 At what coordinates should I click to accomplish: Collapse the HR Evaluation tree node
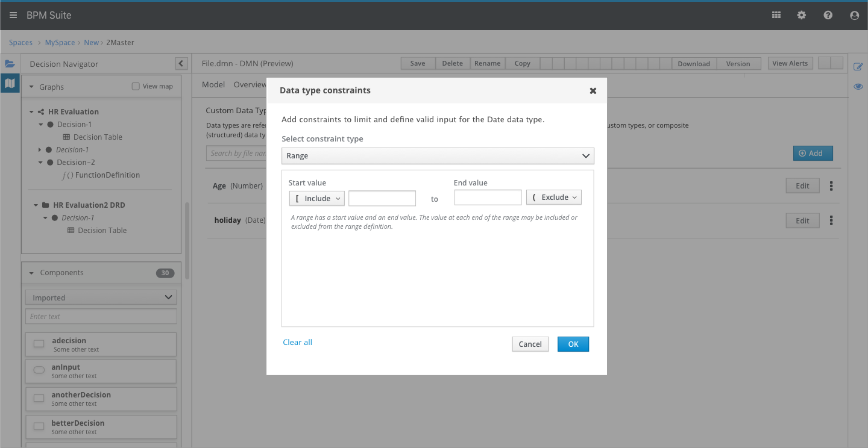tap(32, 111)
